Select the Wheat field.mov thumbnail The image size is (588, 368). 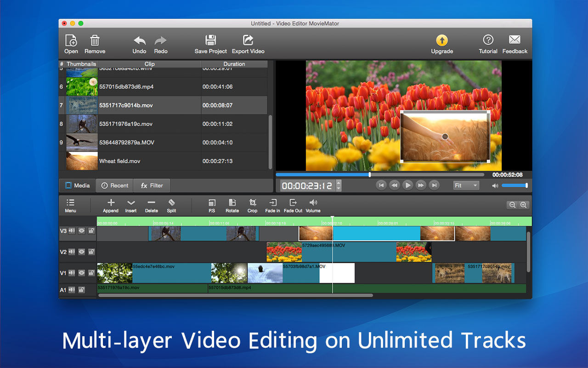tap(82, 161)
